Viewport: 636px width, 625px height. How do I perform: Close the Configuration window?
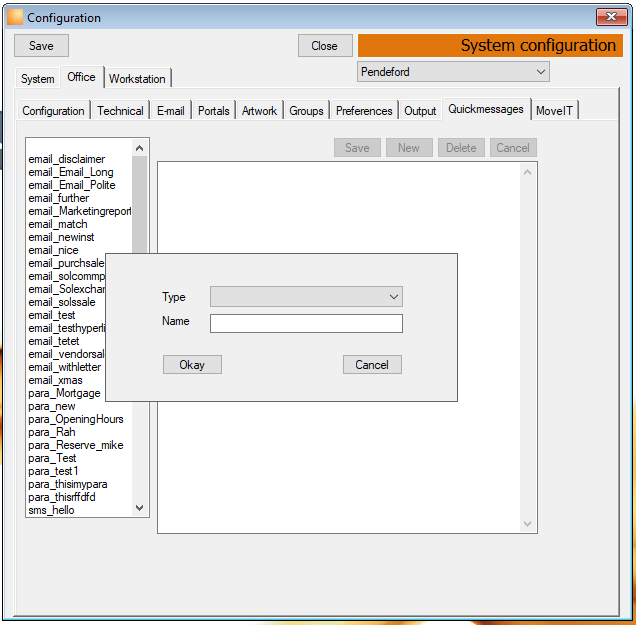[612, 17]
